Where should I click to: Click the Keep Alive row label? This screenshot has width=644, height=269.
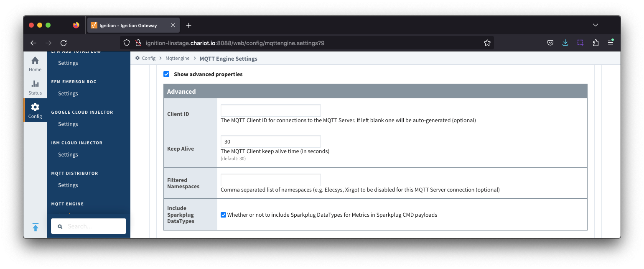coord(181,149)
